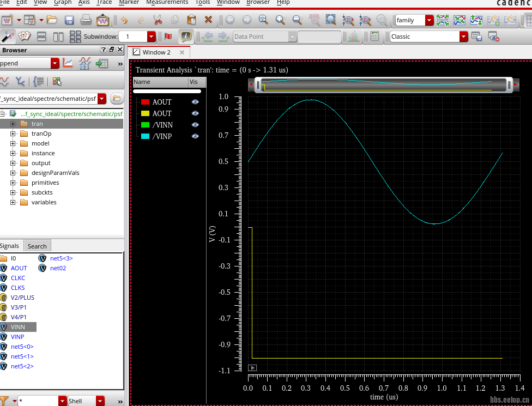The height and width of the screenshot is (406, 532).
Task: Toggle visibility of yellow AOUT trace
Action: [x=195, y=113]
